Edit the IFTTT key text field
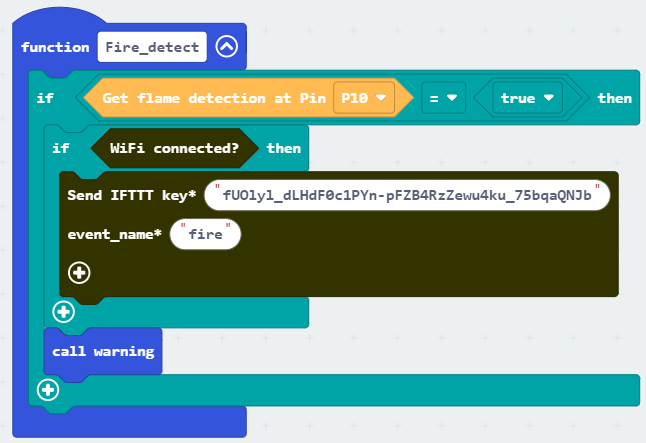This screenshot has width=646, height=443. click(x=407, y=195)
